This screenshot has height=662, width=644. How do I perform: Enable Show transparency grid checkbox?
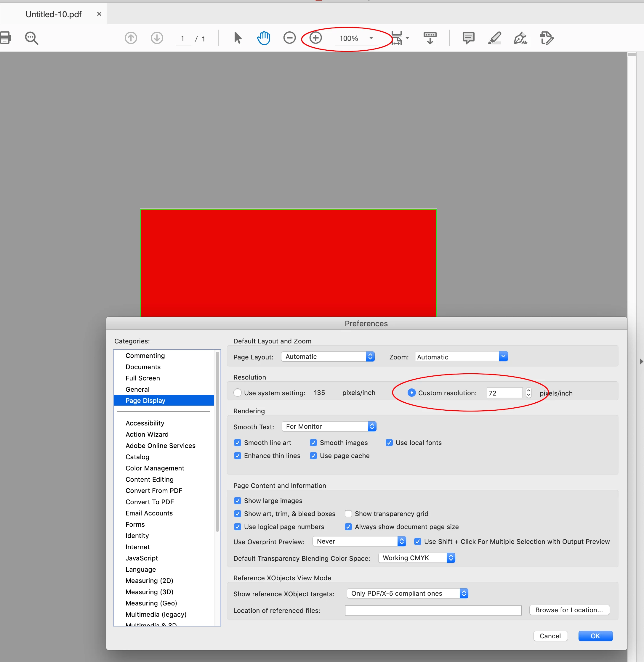pyautogui.click(x=348, y=514)
